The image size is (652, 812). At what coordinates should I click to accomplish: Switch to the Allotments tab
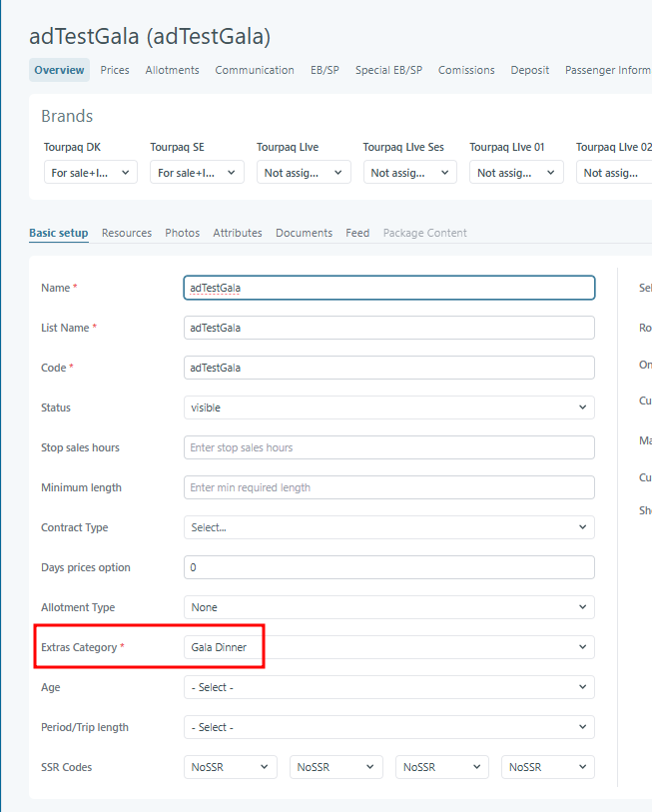(172, 70)
